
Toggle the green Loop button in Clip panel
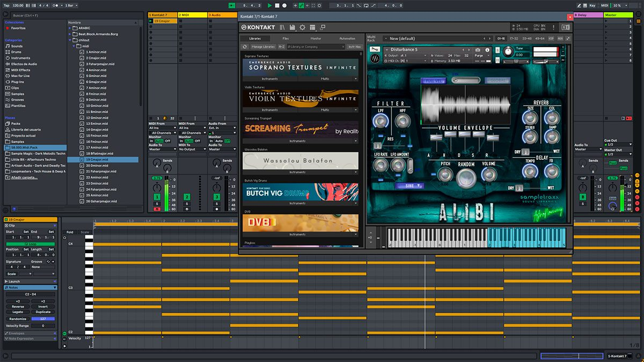tap(31, 243)
